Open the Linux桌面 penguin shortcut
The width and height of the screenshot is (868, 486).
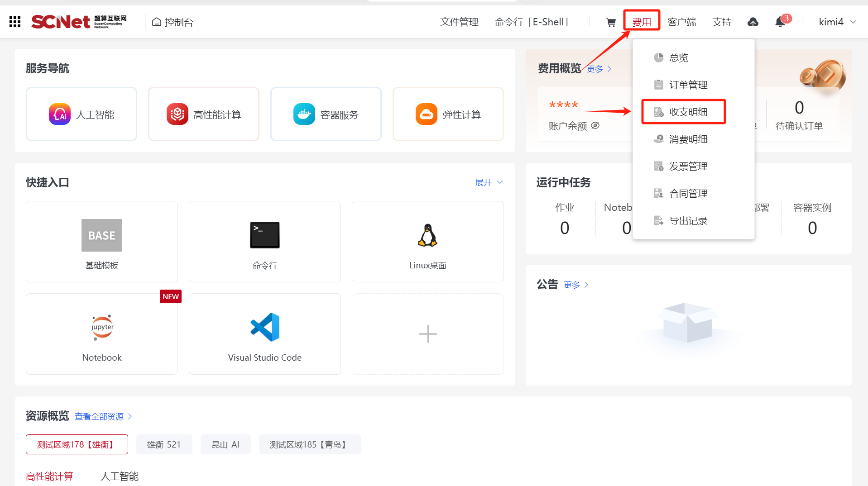(427, 242)
